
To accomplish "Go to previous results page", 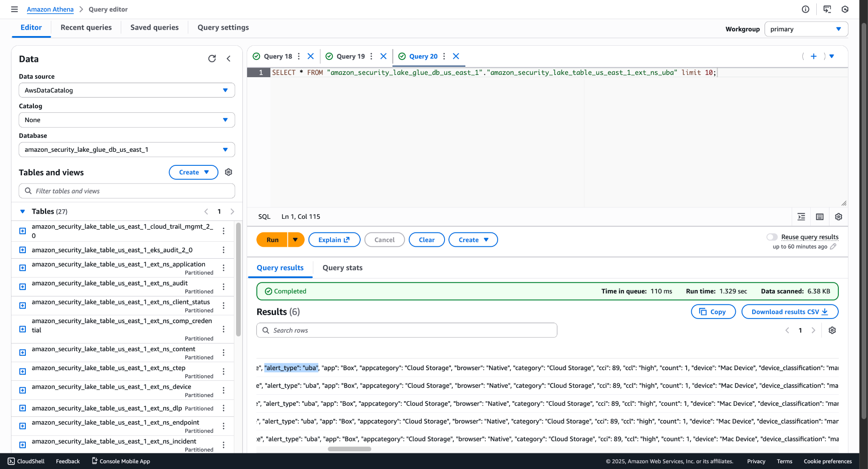I will [x=787, y=330].
